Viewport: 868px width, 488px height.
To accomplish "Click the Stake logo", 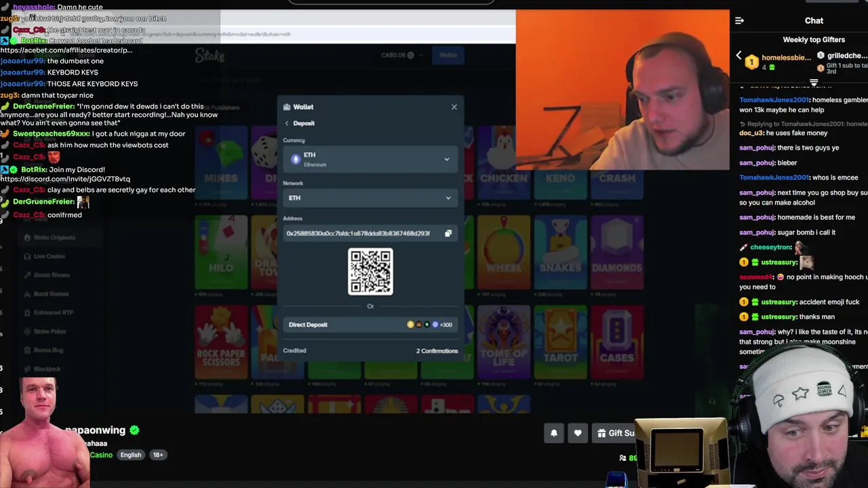I will (x=210, y=56).
